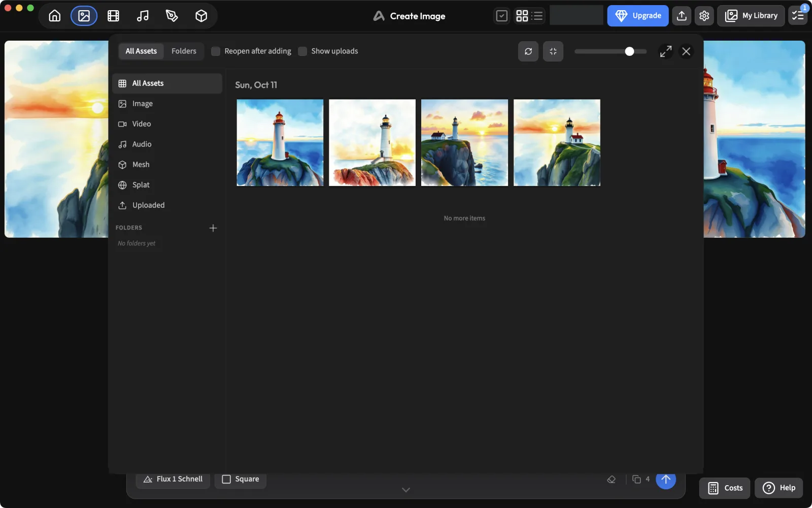Viewport: 812px width, 508px height.
Task: Select Image filter in sidebar
Action: point(167,104)
